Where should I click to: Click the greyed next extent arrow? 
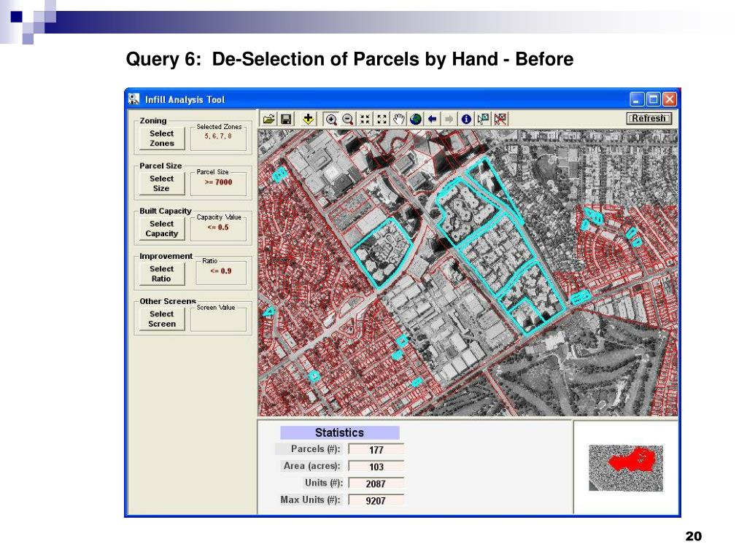coord(449,119)
